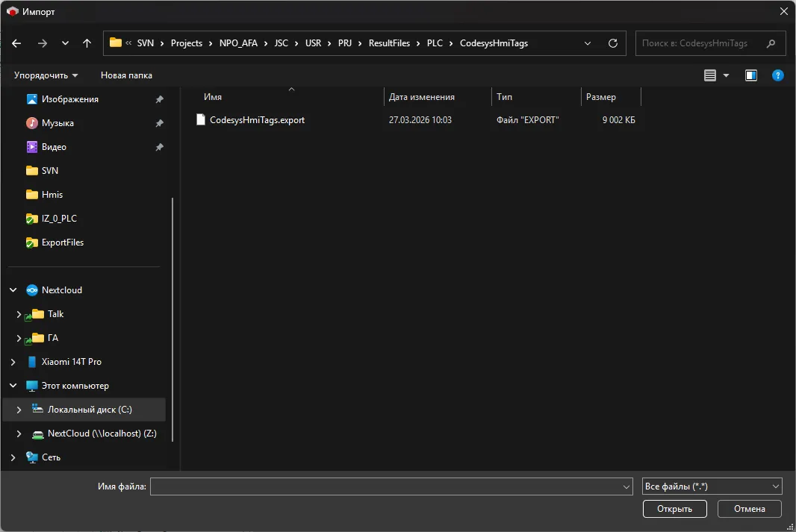This screenshot has height=532, width=796.
Task: Open help with the question icon
Action: [778, 75]
